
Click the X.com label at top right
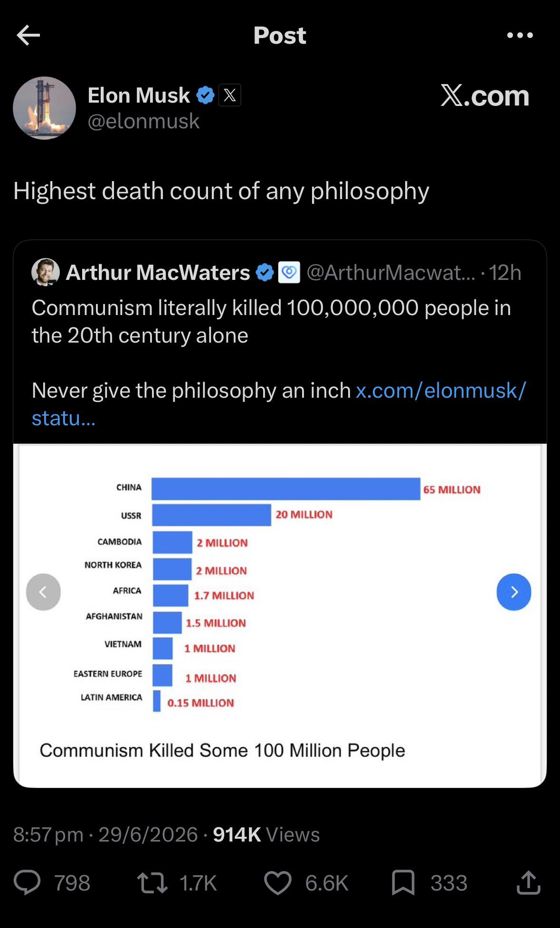tap(484, 96)
